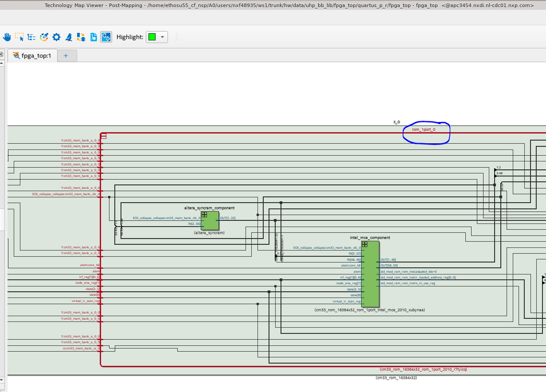The image size is (546, 392).
Task: Open the netlist hierarchy tree view
Action: (x=31, y=37)
